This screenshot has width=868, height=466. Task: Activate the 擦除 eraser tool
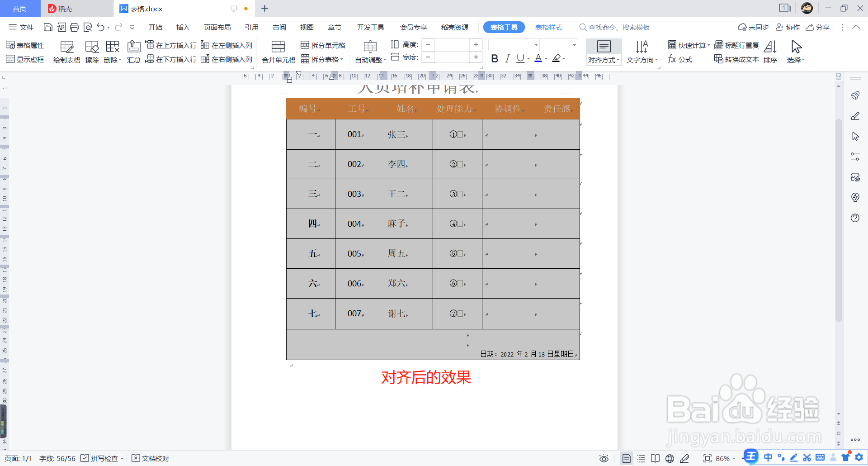click(92, 51)
